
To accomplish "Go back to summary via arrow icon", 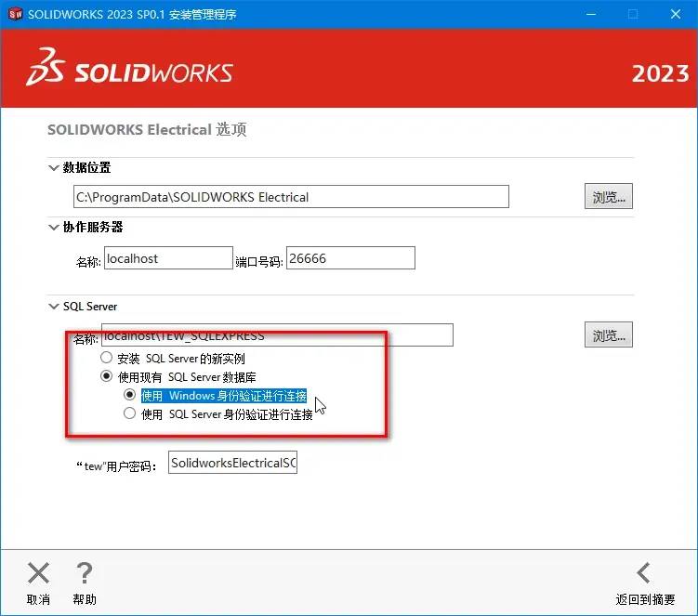I will [644, 573].
